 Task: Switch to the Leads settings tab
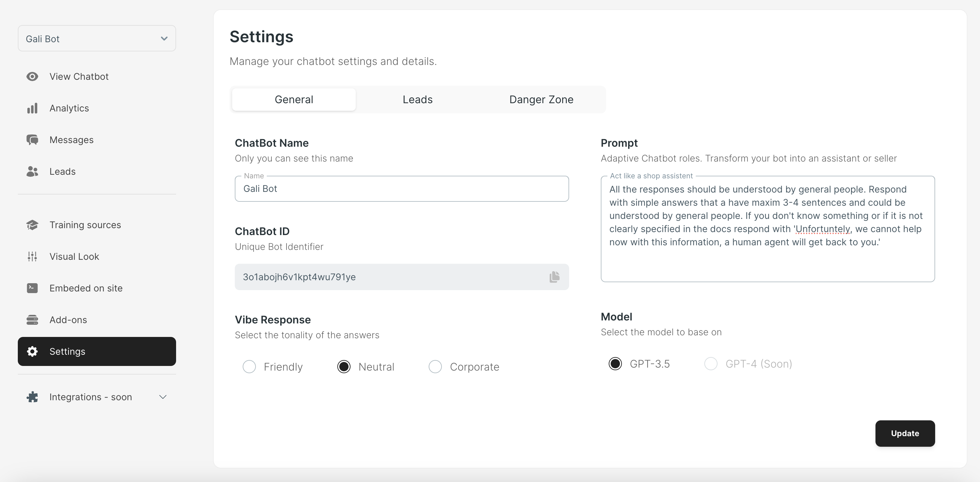[417, 99]
